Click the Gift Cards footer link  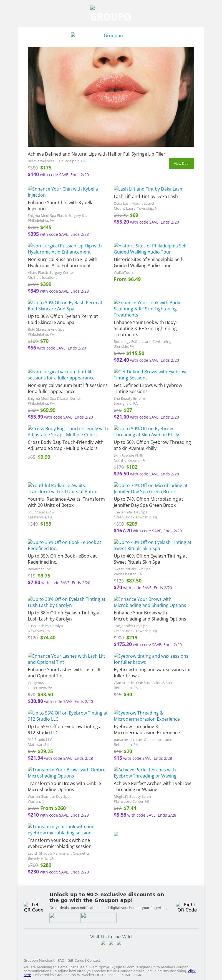(75, 960)
